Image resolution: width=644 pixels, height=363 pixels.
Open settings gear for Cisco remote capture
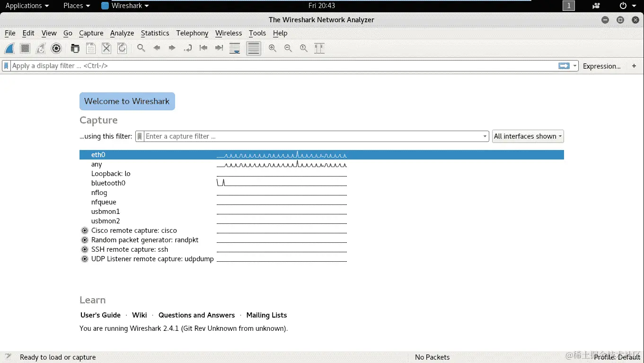(x=85, y=230)
